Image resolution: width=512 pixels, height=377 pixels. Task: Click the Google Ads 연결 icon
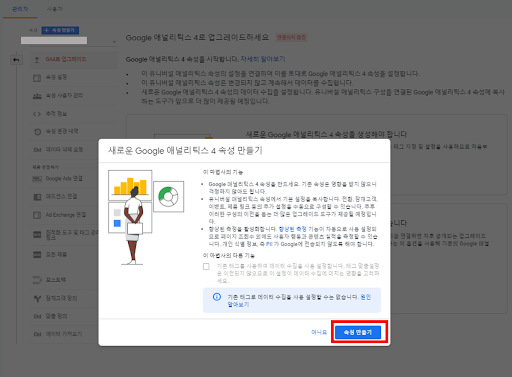[x=37, y=179]
